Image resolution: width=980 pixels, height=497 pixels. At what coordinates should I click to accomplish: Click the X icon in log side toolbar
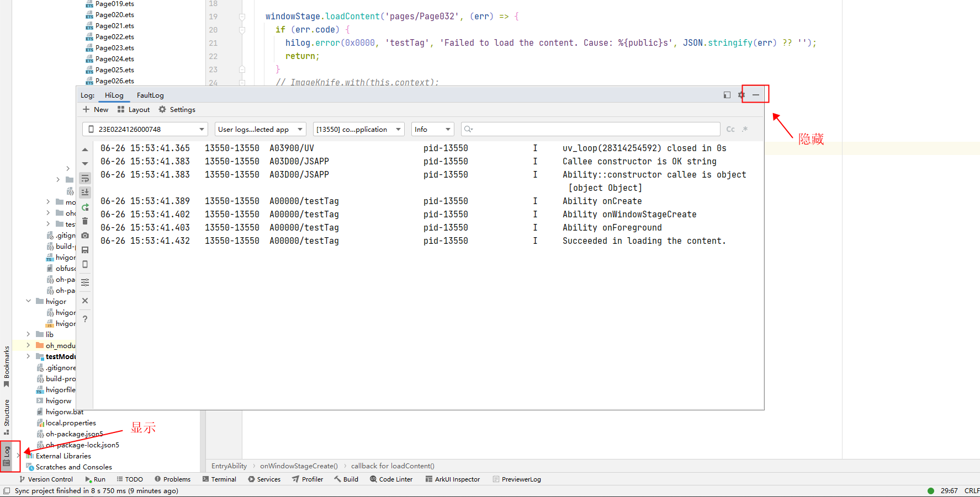coord(85,301)
